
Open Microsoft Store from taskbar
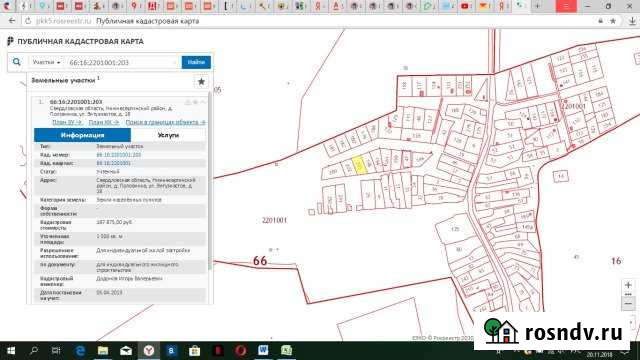click(x=195, y=351)
